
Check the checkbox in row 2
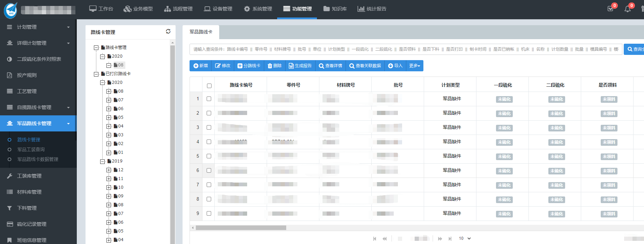[x=209, y=113]
